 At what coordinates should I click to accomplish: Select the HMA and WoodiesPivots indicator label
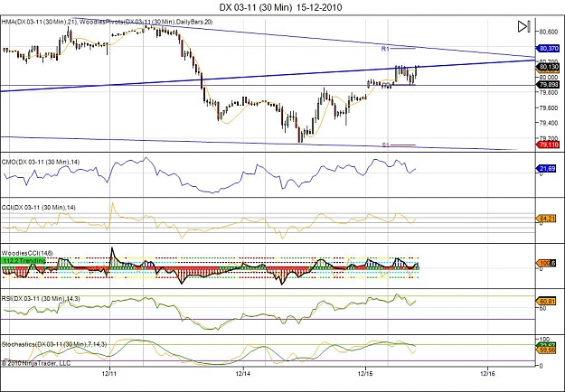pyautogui.click(x=107, y=22)
